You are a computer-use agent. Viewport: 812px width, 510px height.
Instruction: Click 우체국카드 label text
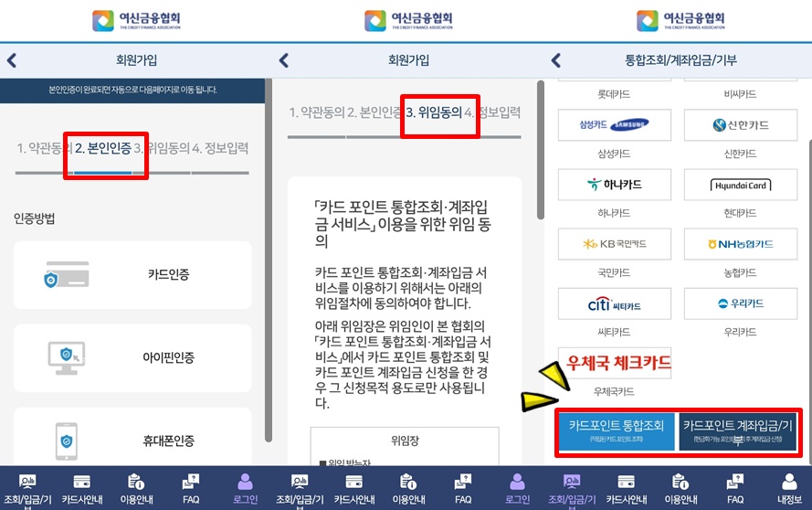(x=614, y=392)
